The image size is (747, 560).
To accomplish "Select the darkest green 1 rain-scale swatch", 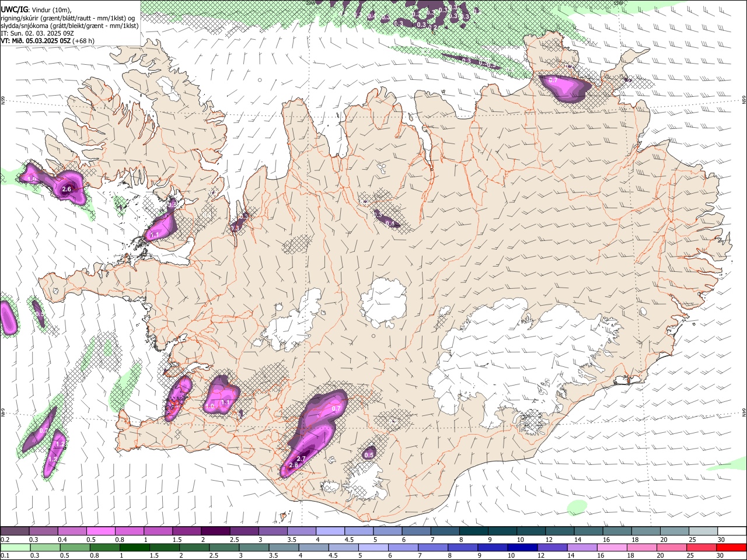I will click(x=134, y=548).
